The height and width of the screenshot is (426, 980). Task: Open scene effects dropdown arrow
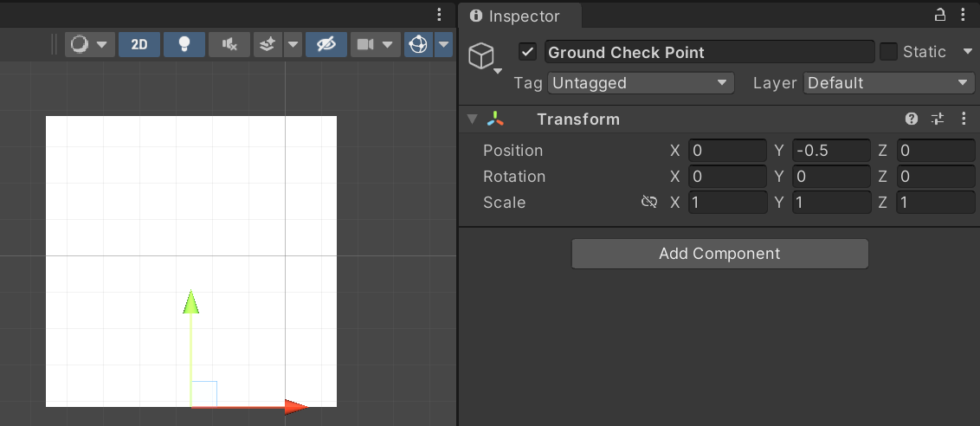(293, 44)
